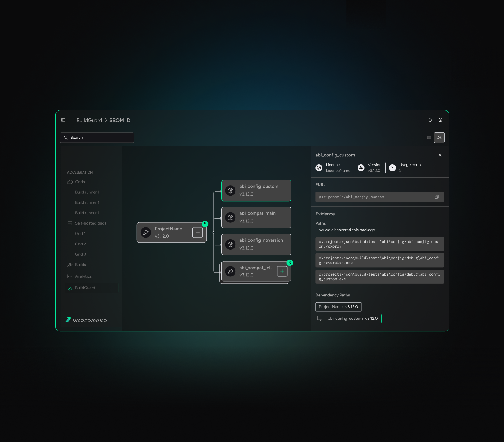Open Self-hosted grids section
504x442 pixels.
pyautogui.click(x=91, y=223)
